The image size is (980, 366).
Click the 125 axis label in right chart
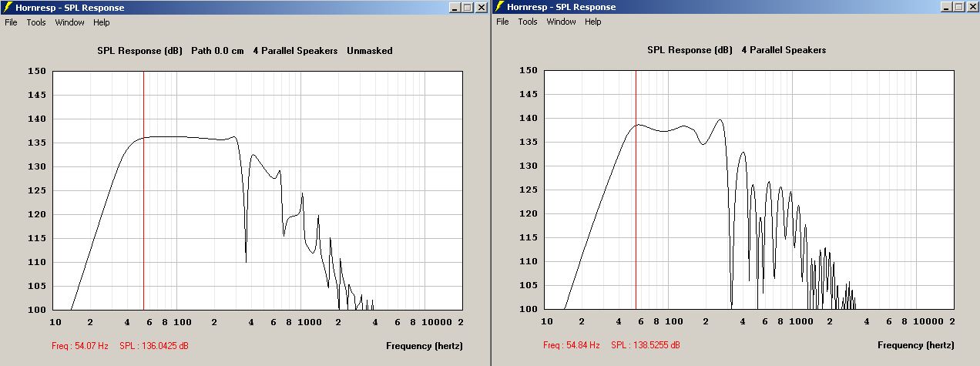point(529,190)
